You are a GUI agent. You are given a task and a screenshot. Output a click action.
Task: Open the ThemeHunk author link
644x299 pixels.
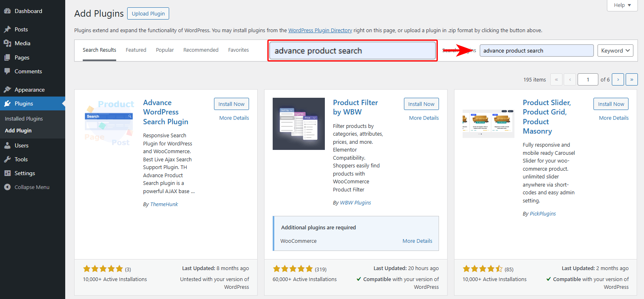click(164, 204)
